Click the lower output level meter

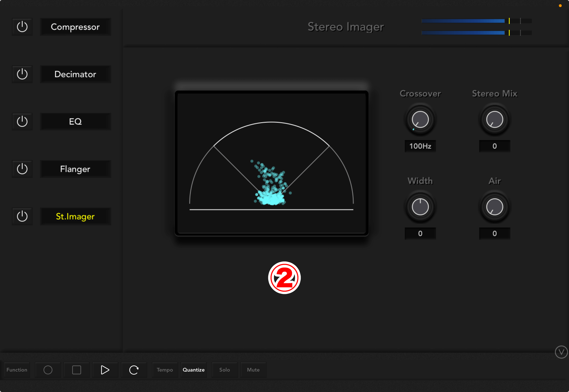click(477, 33)
